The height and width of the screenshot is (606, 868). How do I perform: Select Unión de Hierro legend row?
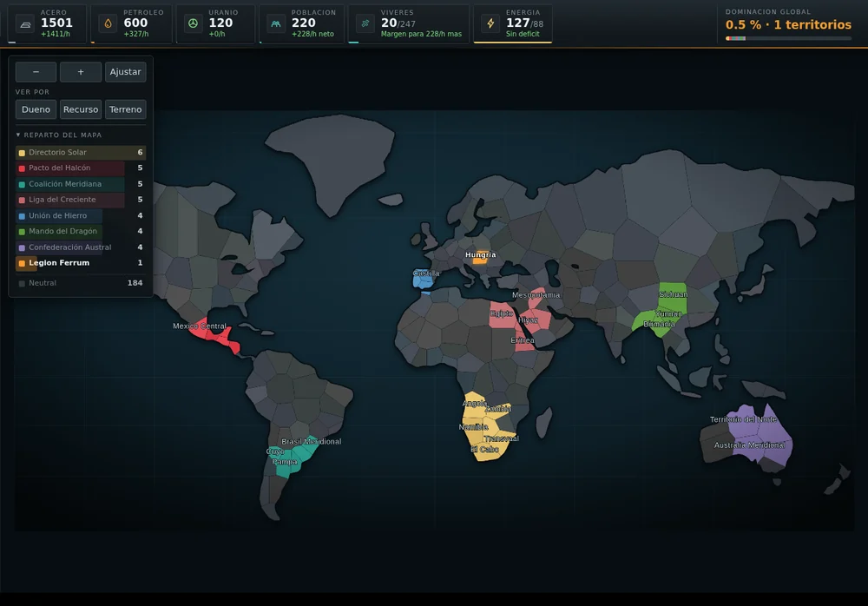(x=81, y=215)
